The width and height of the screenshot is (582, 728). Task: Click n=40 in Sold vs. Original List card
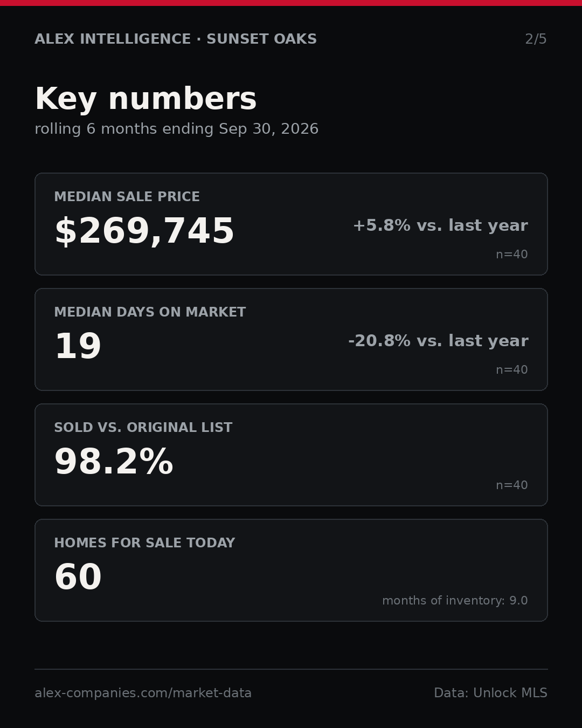click(x=512, y=485)
